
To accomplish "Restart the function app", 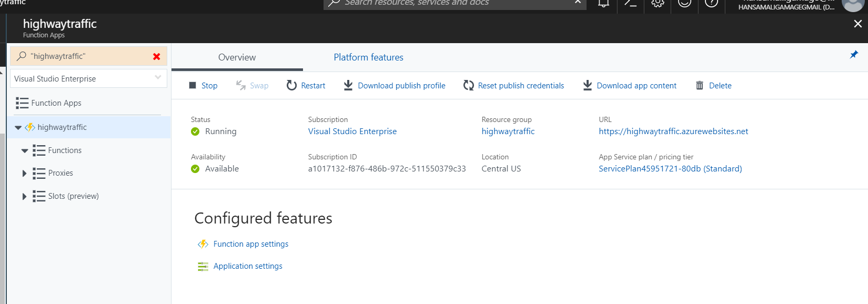I will coord(306,85).
